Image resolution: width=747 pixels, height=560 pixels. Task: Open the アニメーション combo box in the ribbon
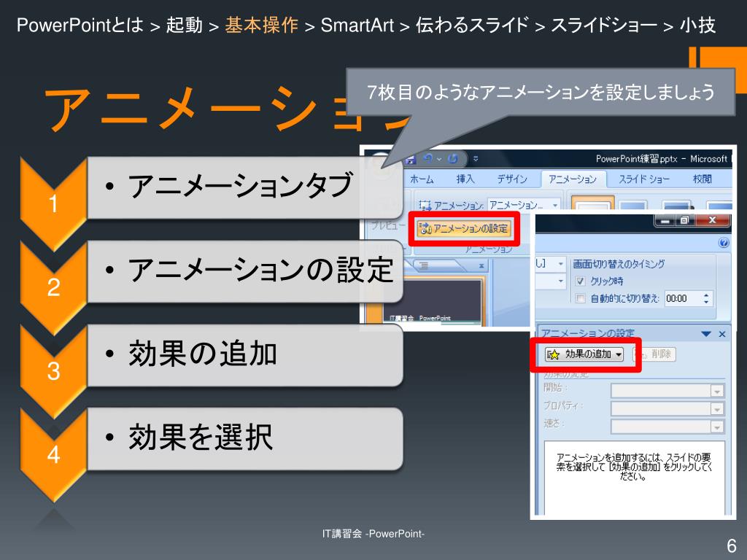[x=524, y=205]
